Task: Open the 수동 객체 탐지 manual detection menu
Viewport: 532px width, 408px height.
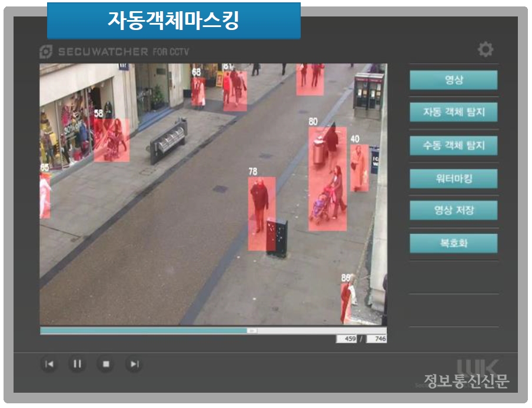Action: (x=453, y=145)
